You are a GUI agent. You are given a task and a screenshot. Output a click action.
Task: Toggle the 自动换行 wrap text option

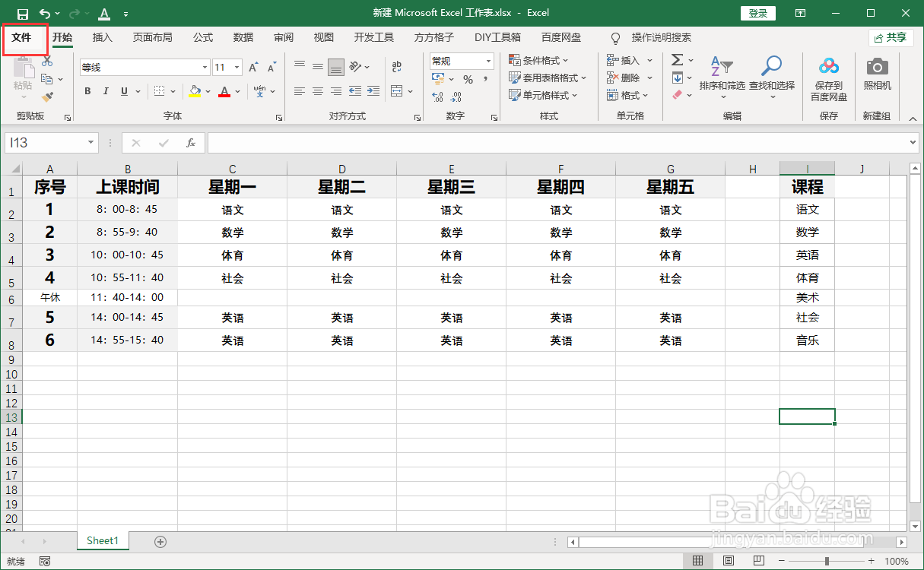(397, 67)
